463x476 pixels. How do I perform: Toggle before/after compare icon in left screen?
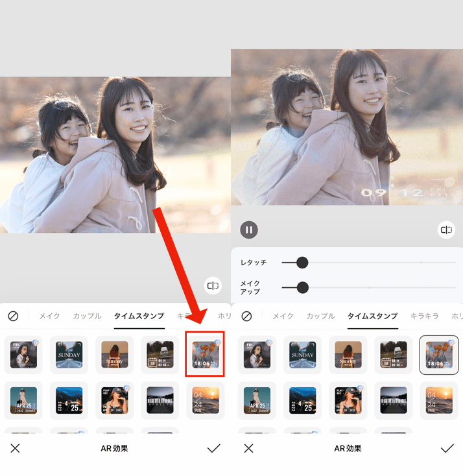point(213,285)
